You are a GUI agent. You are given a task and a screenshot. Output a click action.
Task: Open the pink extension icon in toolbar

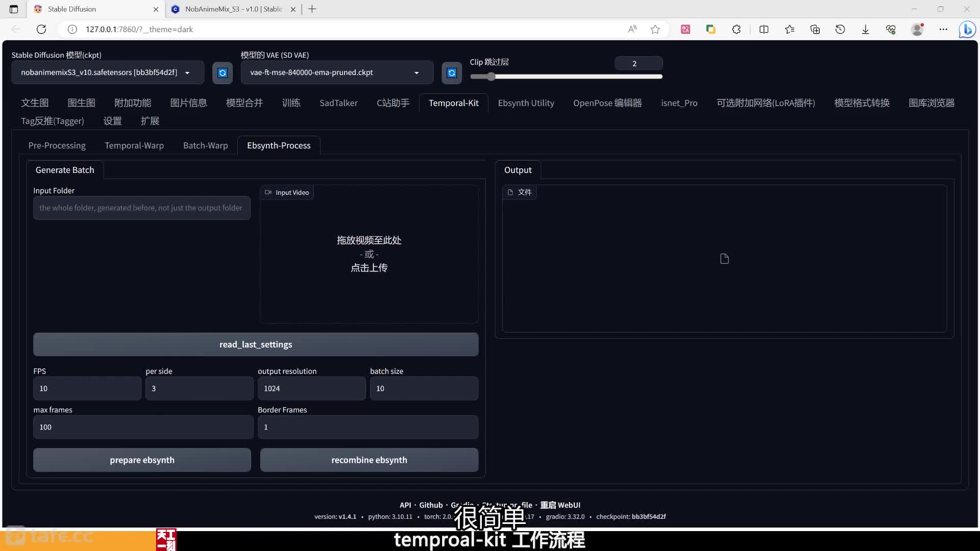click(x=685, y=29)
